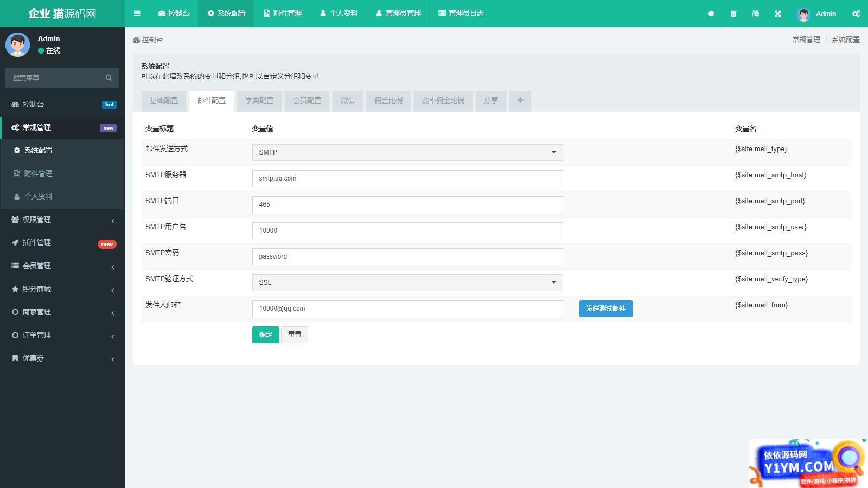The image size is (868, 488).
Task: Click the trash clear-cache icon
Action: pyautogui.click(x=733, y=14)
